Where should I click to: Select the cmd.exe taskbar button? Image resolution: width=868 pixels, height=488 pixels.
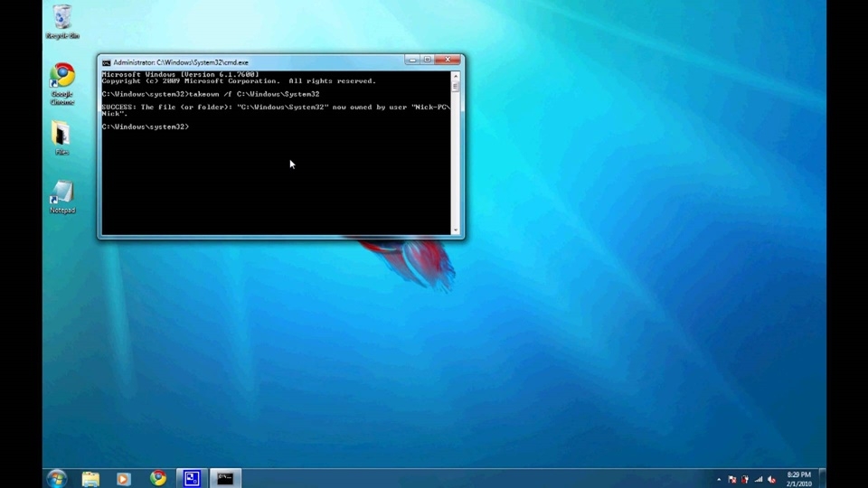coord(225,478)
